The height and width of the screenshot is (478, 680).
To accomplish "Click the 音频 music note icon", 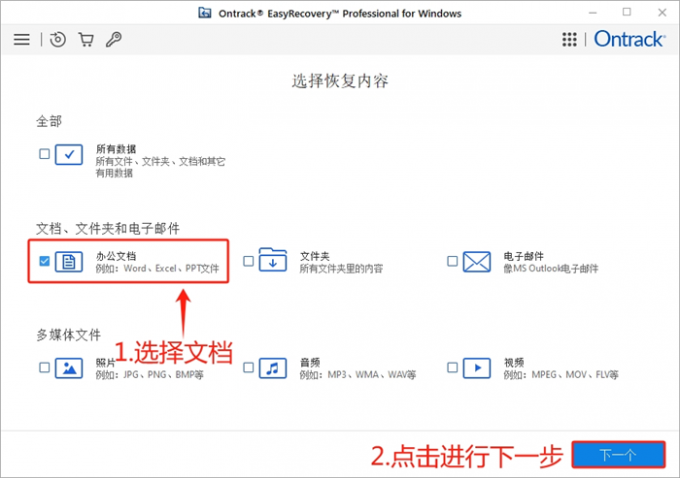I will [x=273, y=368].
